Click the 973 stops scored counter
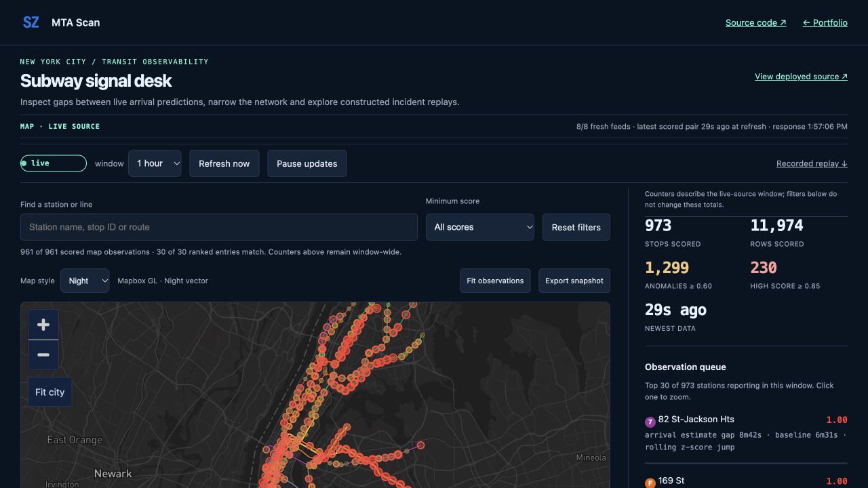Image resolution: width=868 pixels, height=488 pixels. pos(658,226)
